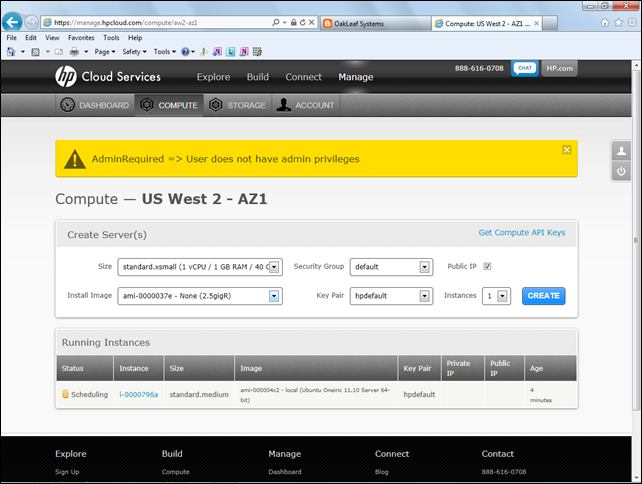This screenshot has width=642, height=484.
Task: Click the CHAT bubble button
Action: pos(524,68)
